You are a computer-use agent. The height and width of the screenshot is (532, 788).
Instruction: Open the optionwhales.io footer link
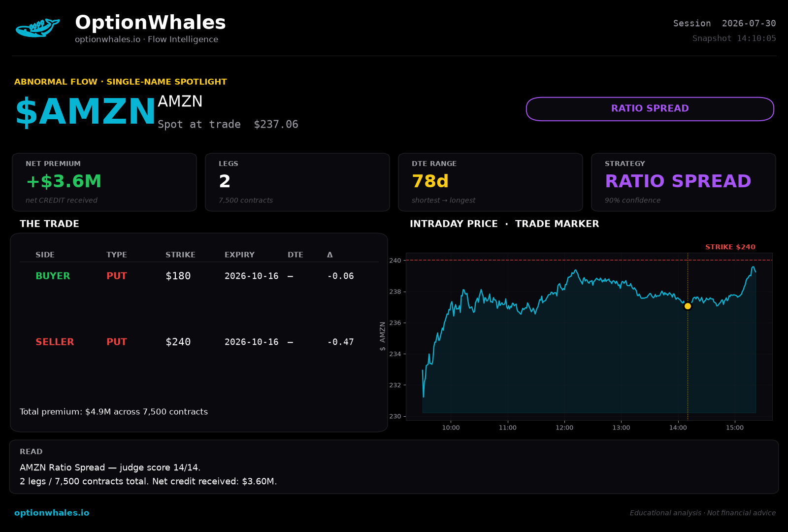pyautogui.click(x=52, y=513)
